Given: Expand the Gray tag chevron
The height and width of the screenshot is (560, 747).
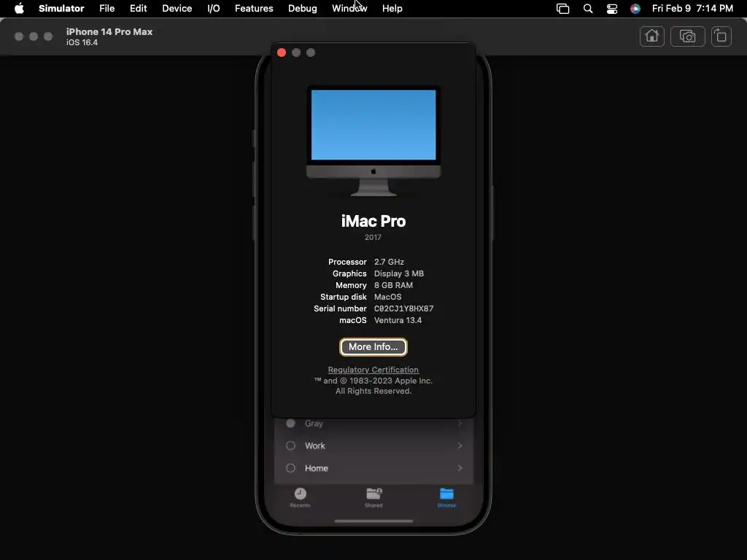Looking at the screenshot, I should [x=460, y=424].
